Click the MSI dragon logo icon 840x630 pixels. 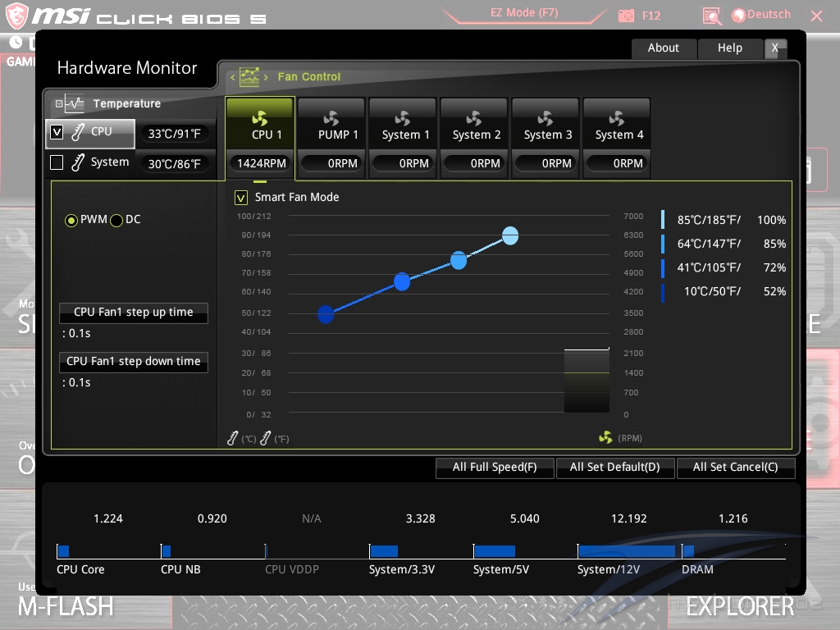tap(16, 16)
